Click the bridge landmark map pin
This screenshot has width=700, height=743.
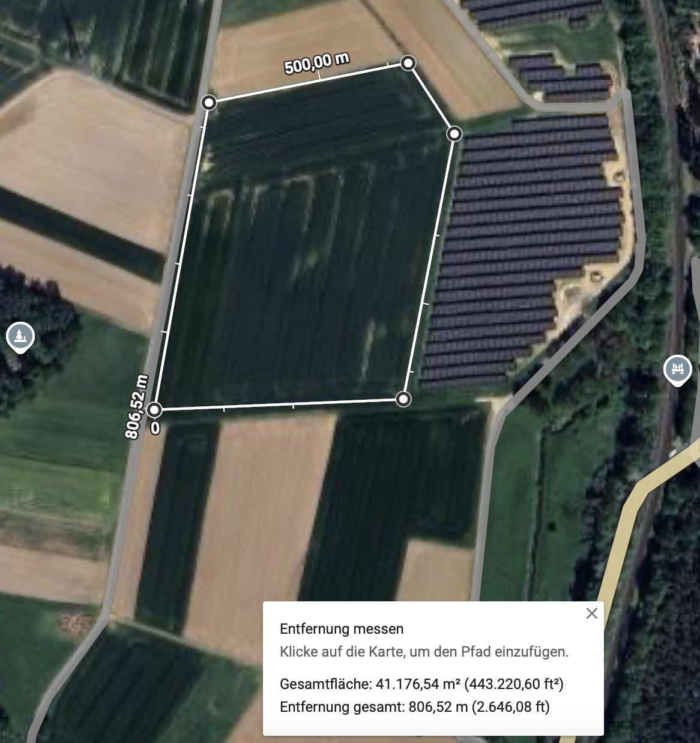tap(677, 369)
